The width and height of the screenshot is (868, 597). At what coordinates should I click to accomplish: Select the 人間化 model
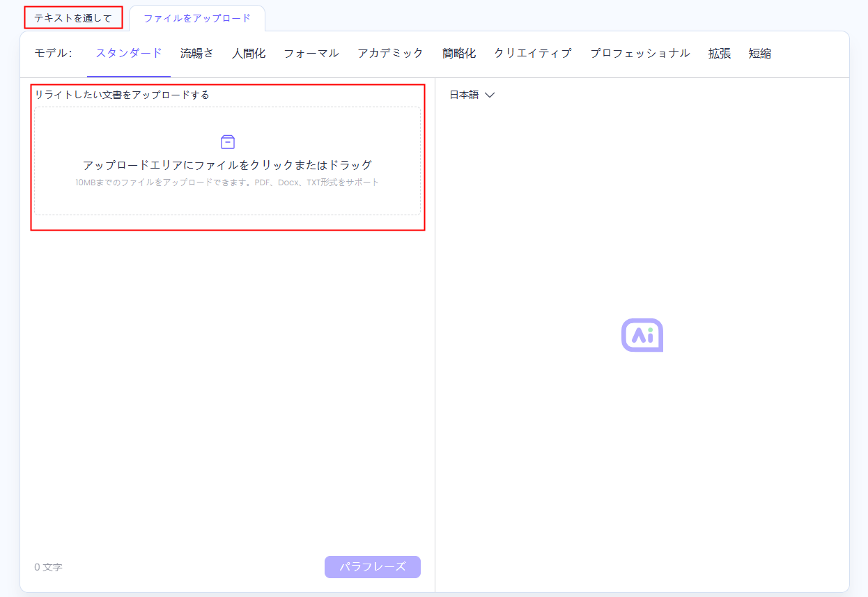tap(249, 54)
